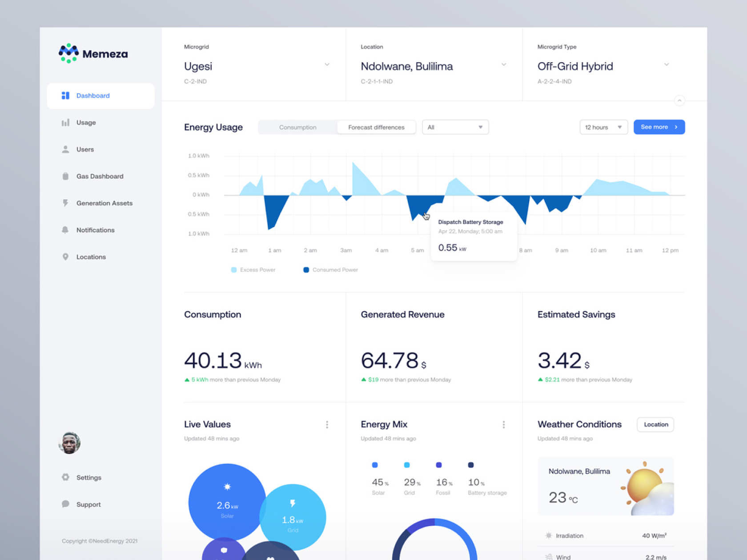Open the All filter dropdown
Viewport: 747px width, 560px height.
455,127
